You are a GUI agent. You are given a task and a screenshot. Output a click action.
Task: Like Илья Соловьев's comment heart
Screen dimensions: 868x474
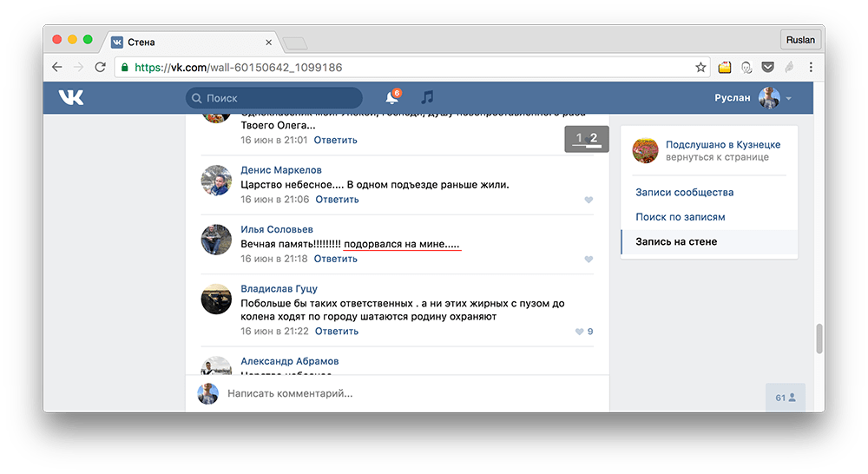pos(589,260)
